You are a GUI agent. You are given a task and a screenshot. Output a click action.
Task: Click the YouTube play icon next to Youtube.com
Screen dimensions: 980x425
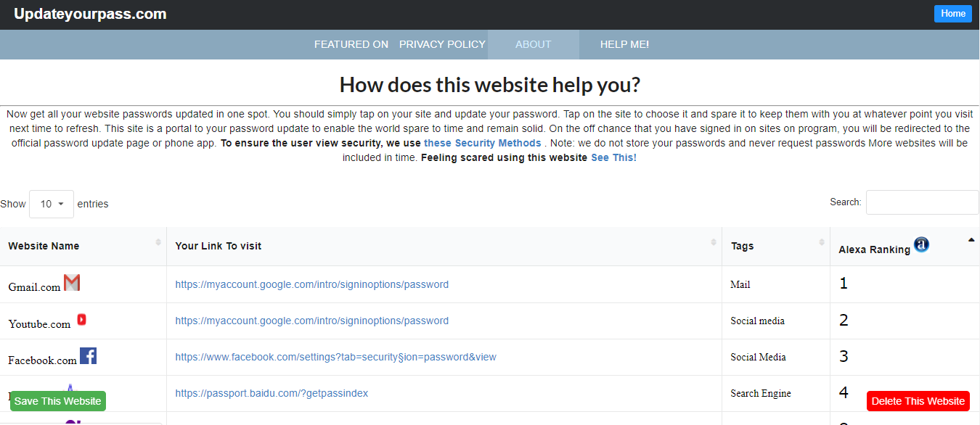81,319
